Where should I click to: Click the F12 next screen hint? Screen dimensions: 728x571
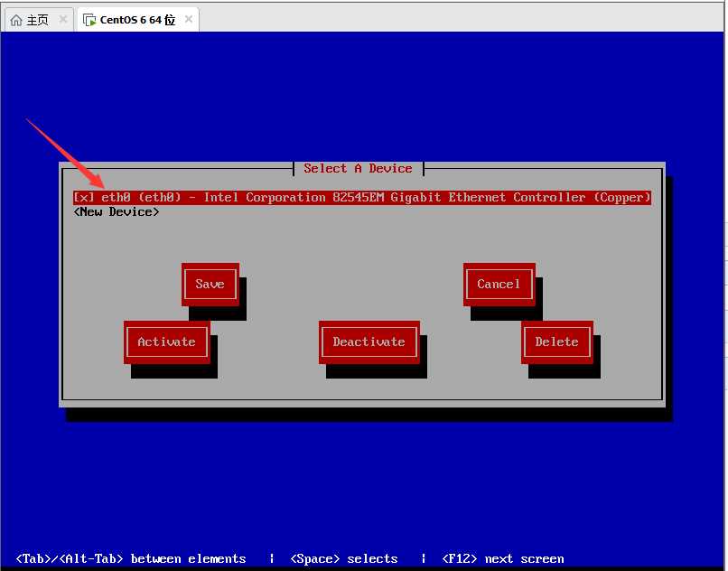[503, 558]
